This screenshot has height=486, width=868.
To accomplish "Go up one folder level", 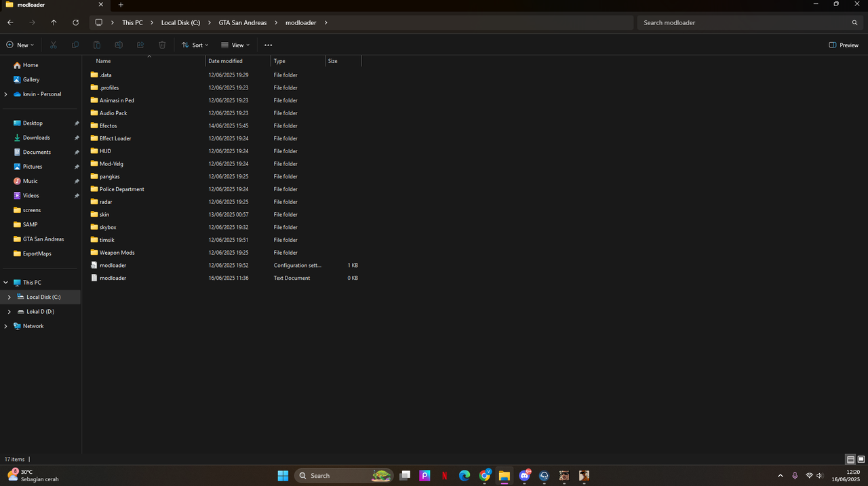I will [x=54, y=22].
